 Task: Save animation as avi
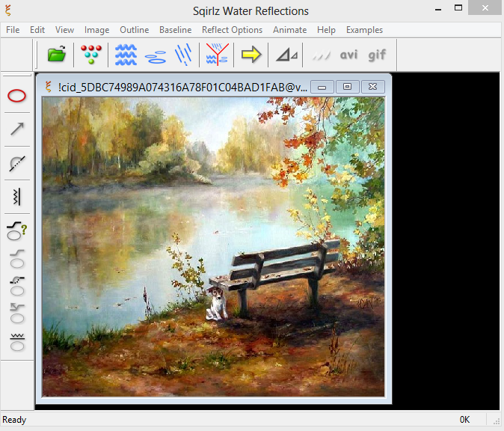(x=348, y=55)
